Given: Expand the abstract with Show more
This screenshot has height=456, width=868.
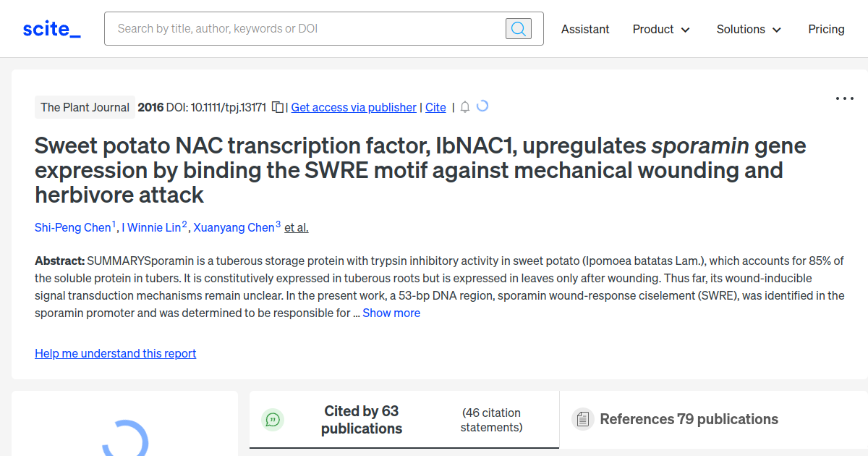Looking at the screenshot, I should [x=391, y=313].
